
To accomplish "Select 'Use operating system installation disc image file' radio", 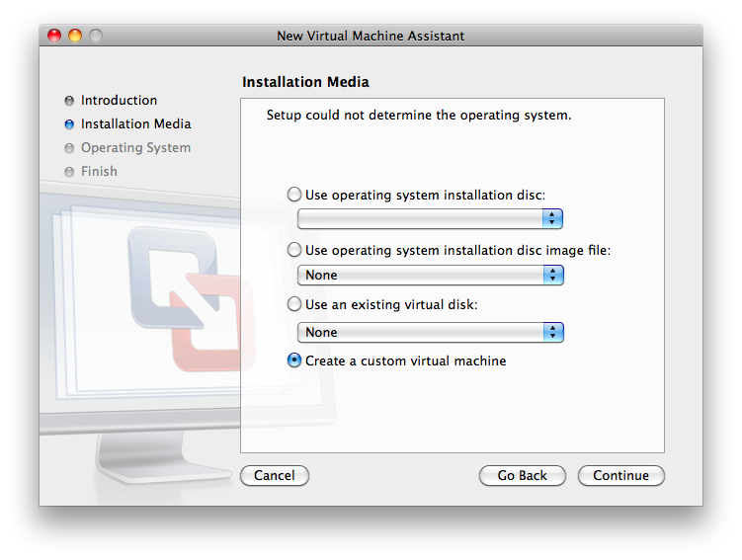I will (294, 250).
